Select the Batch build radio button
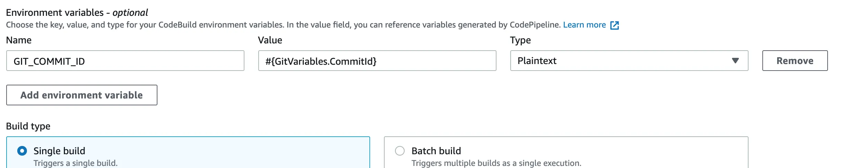 pos(399,151)
